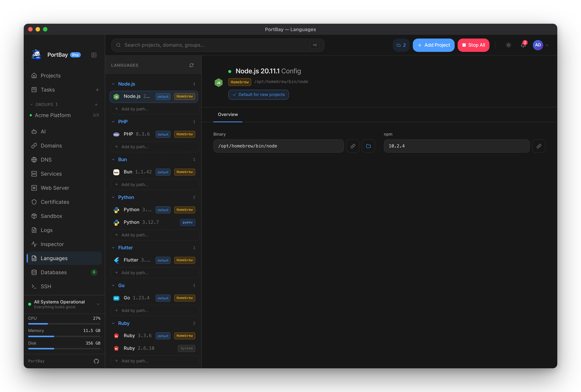Screen dimensions: 581x392
Task: Select the Bun 1.1.42 entry
Action: click(154, 172)
